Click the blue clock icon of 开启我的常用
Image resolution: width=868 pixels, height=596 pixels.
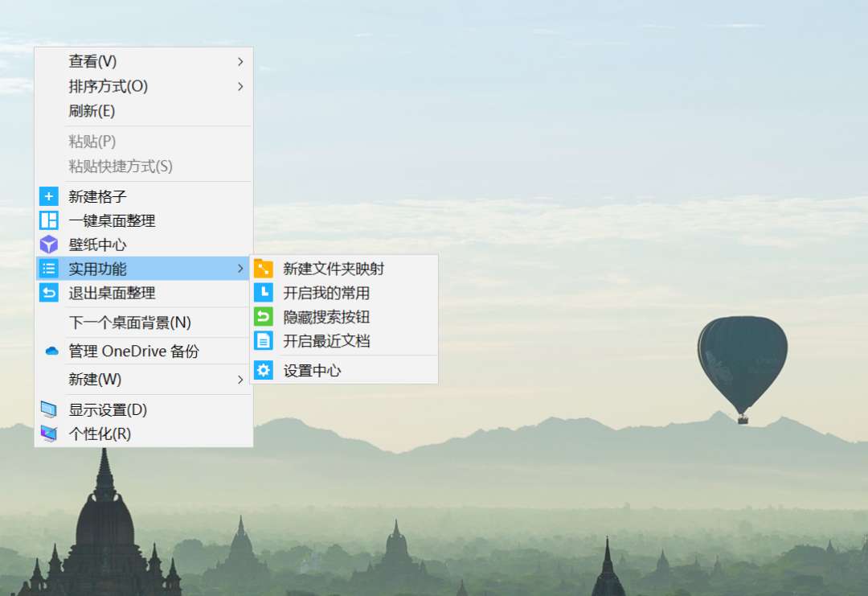(264, 293)
